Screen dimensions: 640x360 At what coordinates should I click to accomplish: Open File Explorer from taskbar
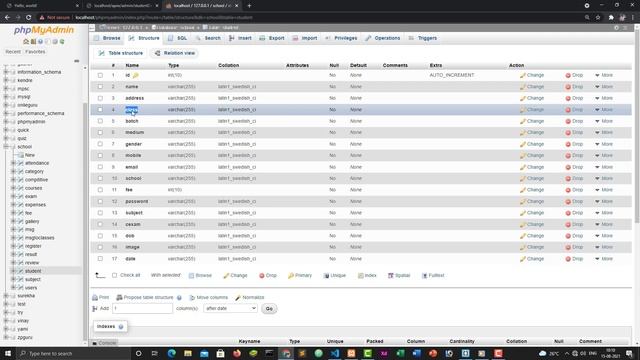tap(188, 353)
